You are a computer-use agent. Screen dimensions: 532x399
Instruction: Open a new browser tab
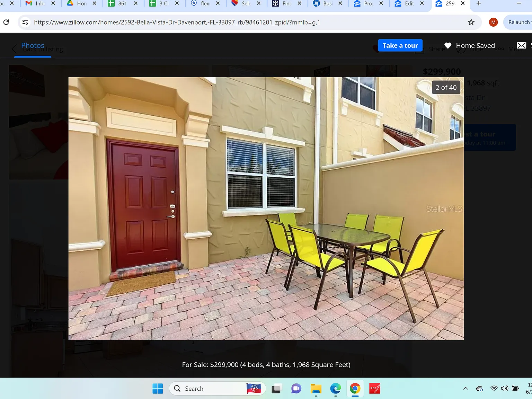pos(479,3)
